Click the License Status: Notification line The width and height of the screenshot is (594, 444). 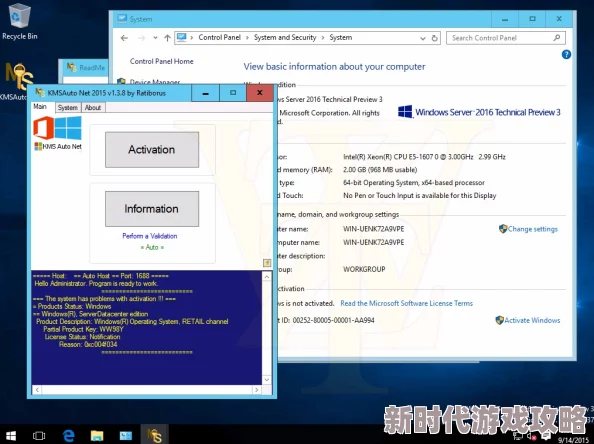point(82,337)
